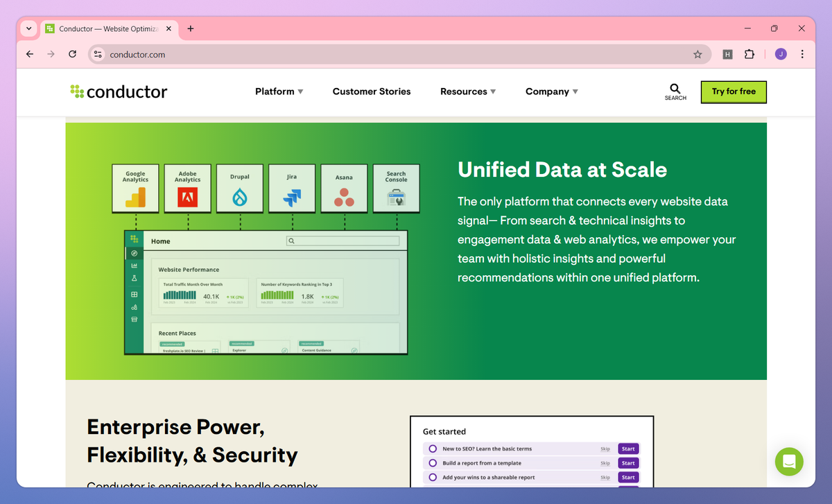The width and height of the screenshot is (832, 504).
Task: Click the Explorer recommended card
Action: [x=259, y=347]
